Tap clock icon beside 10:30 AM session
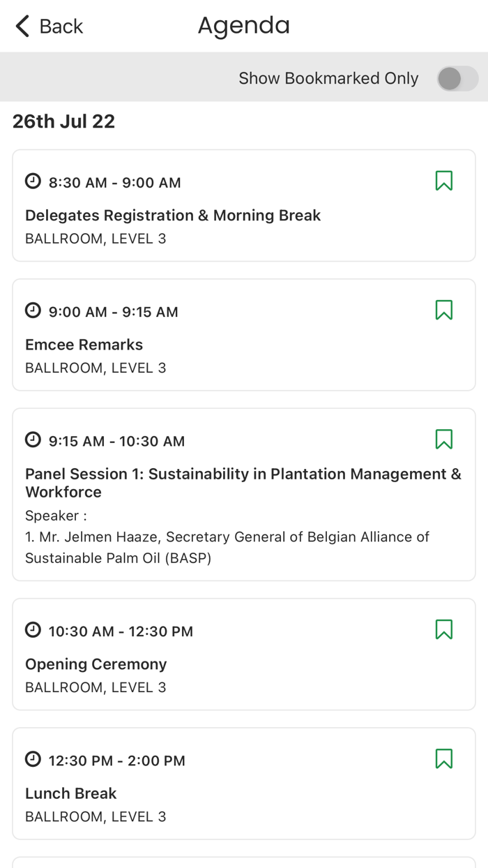This screenshot has width=488, height=868. 33,630
